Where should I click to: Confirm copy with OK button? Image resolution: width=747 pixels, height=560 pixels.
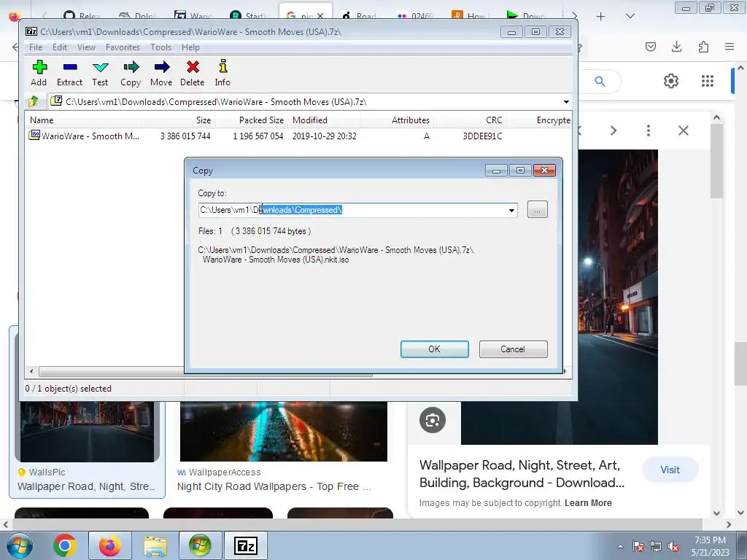pyautogui.click(x=435, y=349)
